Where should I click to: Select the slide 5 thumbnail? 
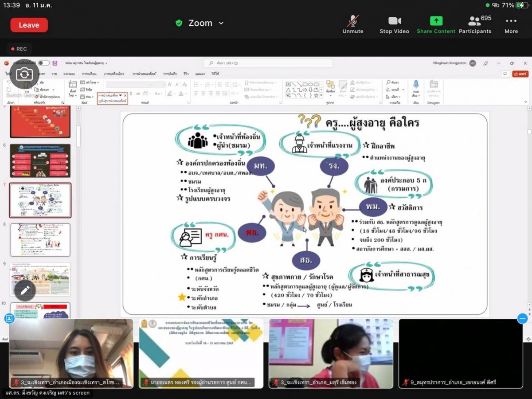click(x=40, y=121)
